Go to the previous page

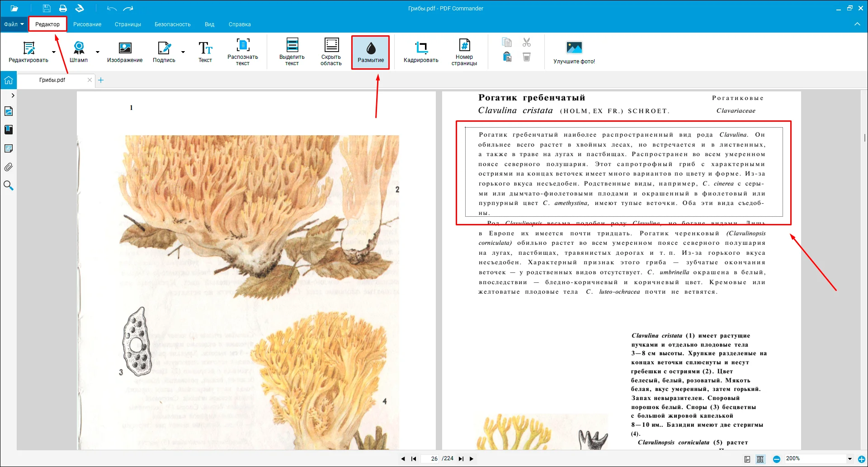[x=403, y=459]
